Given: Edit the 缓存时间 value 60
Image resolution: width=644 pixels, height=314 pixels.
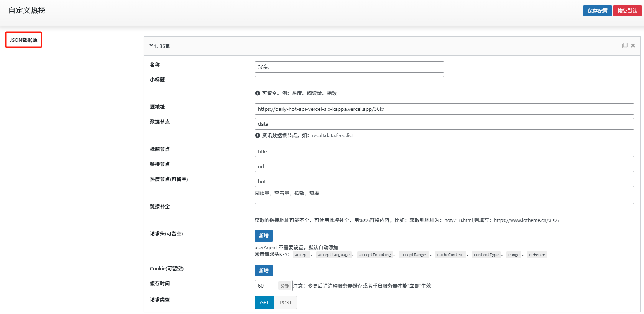Looking at the screenshot, I should pyautogui.click(x=266, y=286).
